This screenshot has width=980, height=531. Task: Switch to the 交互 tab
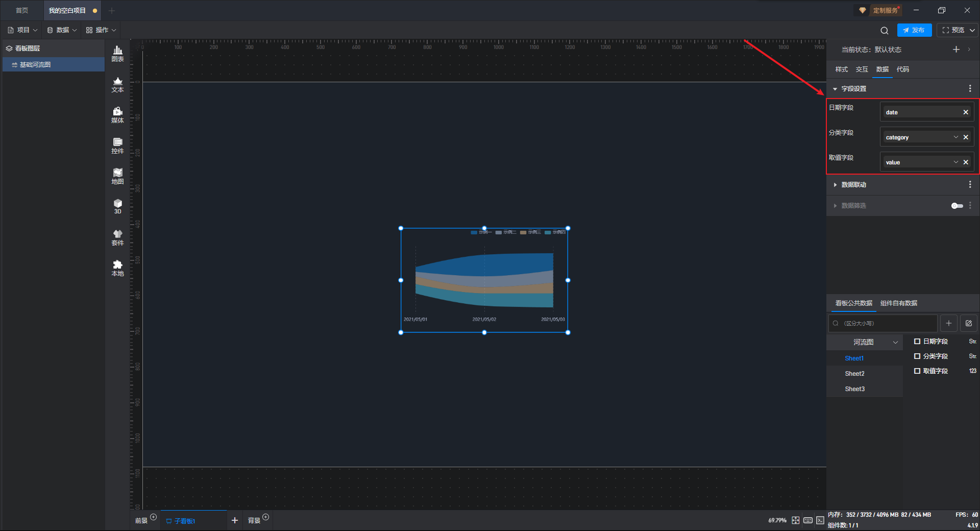pyautogui.click(x=862, y=69)
